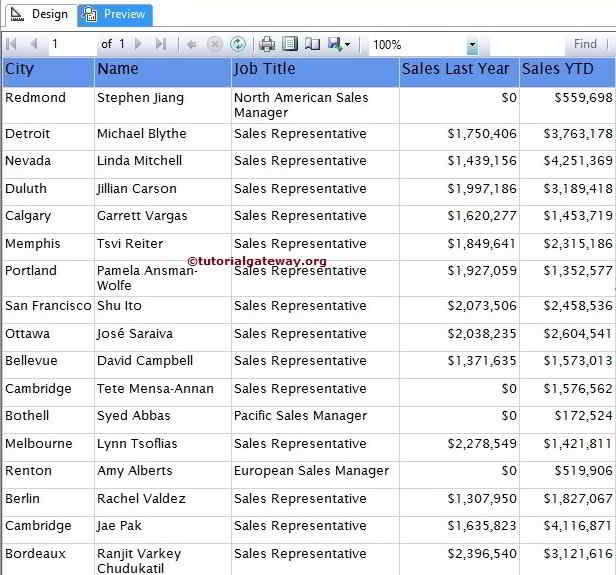Select the $559,698 Sales YTD value
The image size is (616, 575).
pyautogui.click(x=567, y=105)
